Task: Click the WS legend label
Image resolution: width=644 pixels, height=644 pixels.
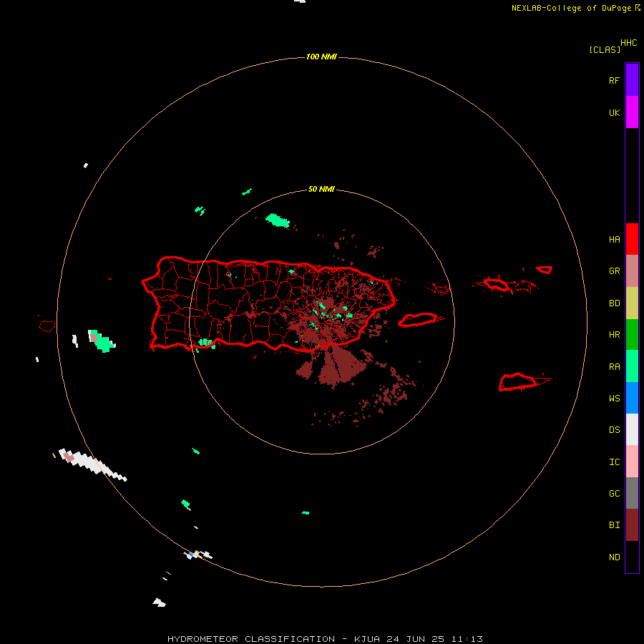Action: 614,399
